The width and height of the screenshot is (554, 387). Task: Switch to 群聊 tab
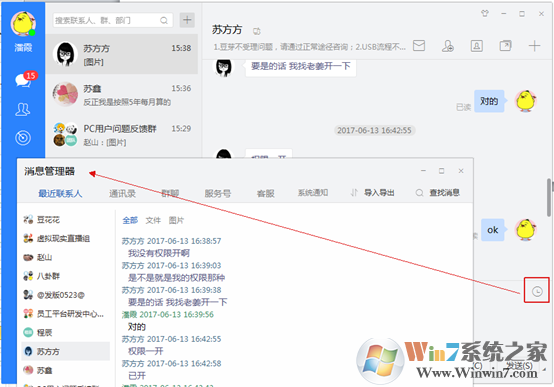[x=170, y=193]
